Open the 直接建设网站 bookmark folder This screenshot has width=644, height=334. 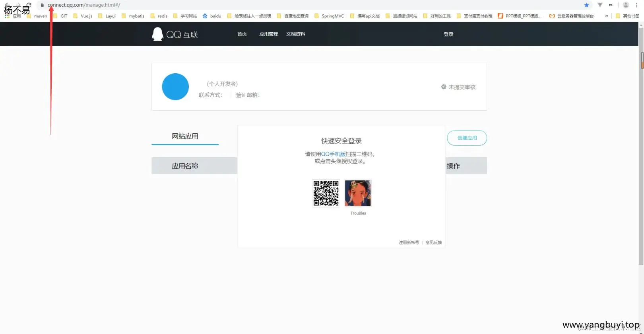402,16
